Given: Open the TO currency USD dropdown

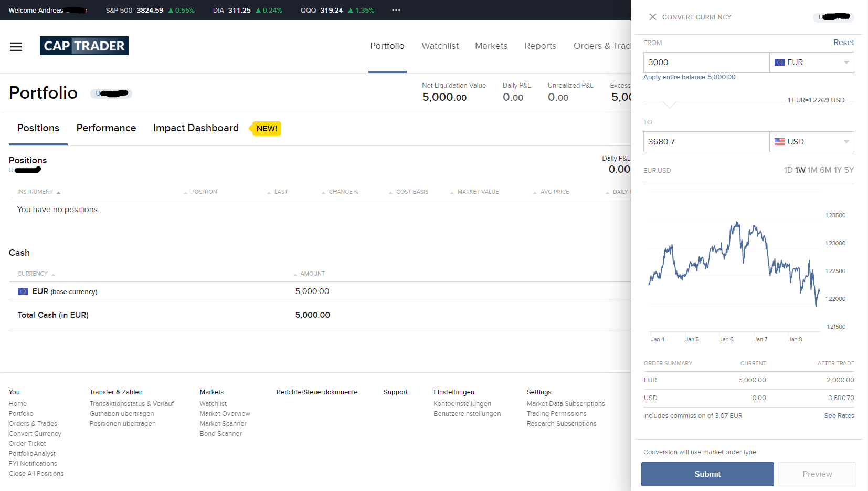Looking at the screenshot, I should (x=812, y=142).
